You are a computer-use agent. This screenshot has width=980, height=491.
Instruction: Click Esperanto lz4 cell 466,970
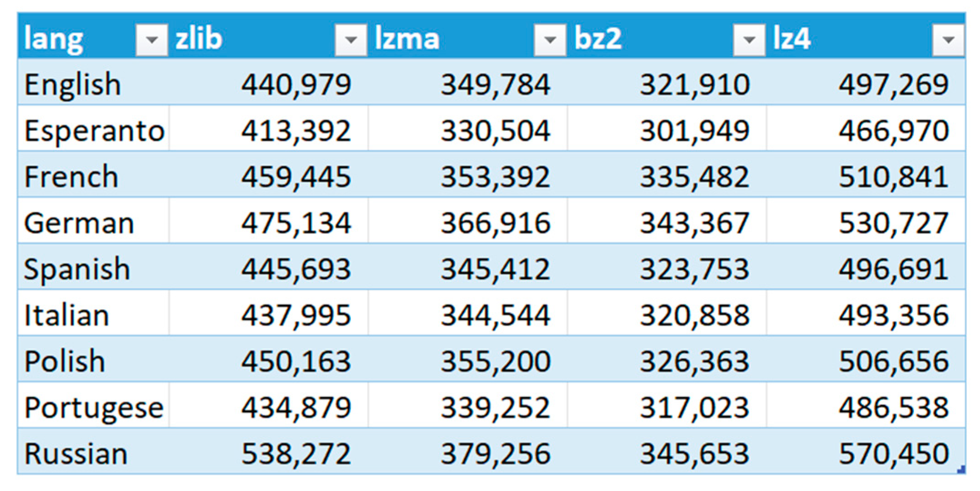(x=893, y=131)
